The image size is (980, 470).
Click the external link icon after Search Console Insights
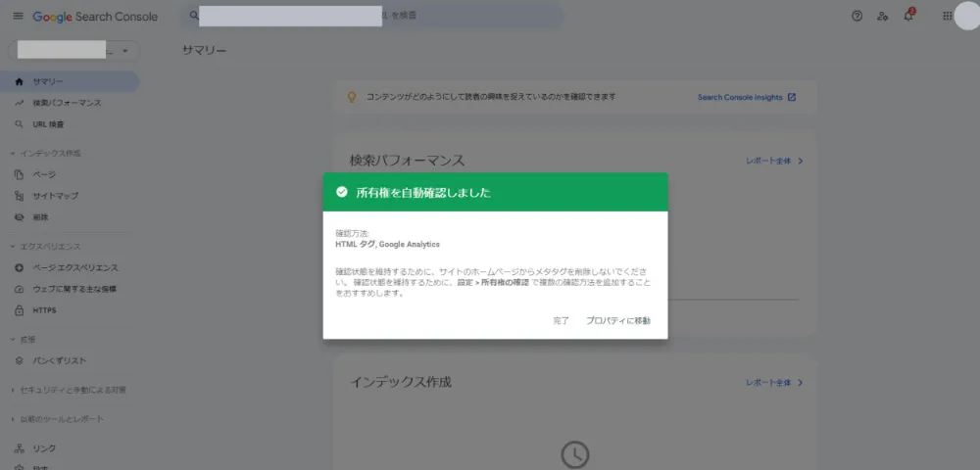792,97
